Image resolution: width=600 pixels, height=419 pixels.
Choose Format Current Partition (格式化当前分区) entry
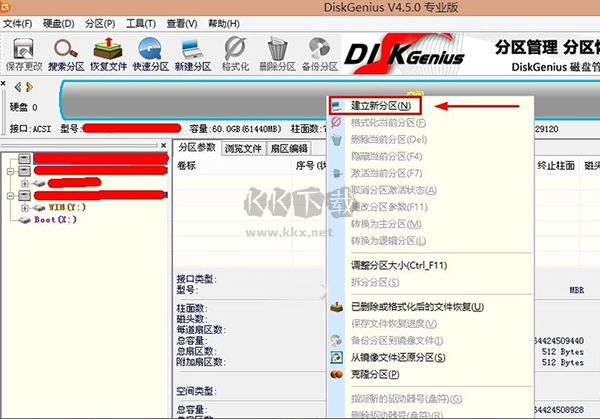click(388, 123)
